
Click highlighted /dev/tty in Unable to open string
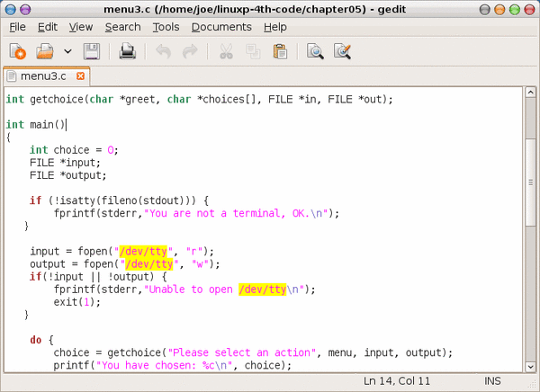(x=263, y=290)
